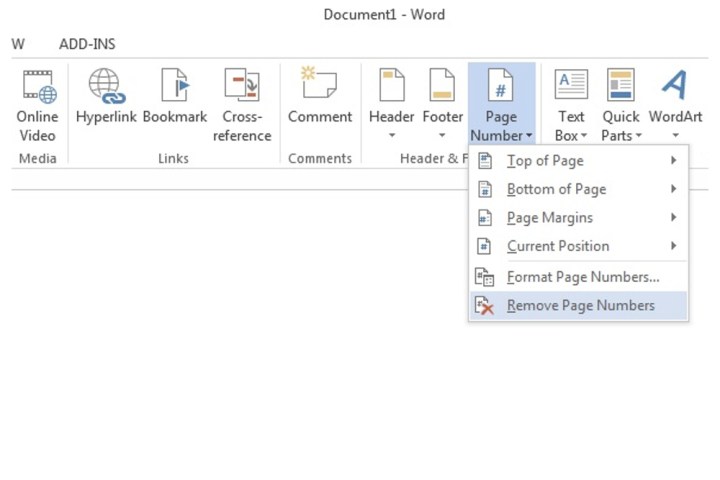This screenshot has height=480, width=720.
Task: Click Page Margins menu icon
Action: pyautogui.click(x=485, y=218)
